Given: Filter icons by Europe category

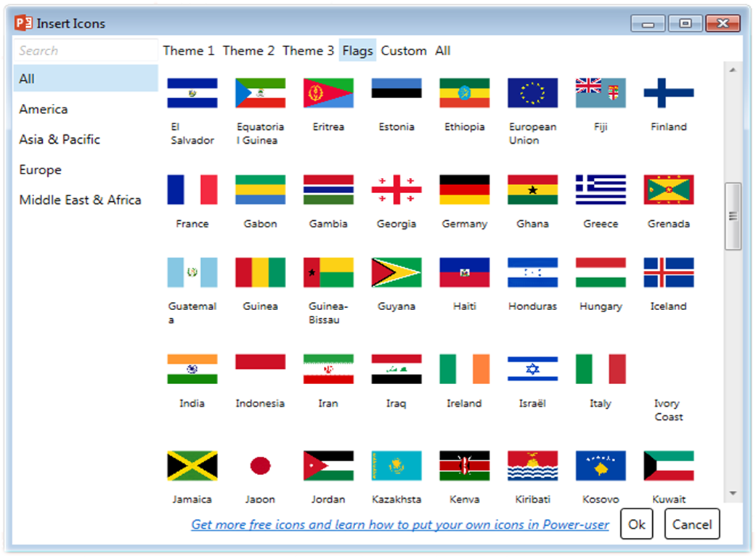Looking at the screenshot, I should (40, 169).
